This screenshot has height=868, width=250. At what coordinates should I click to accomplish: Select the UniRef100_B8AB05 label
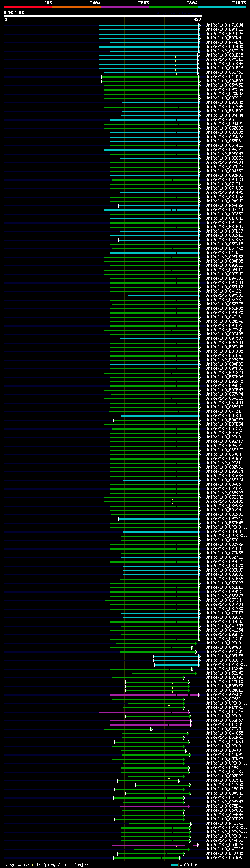[224, 111]
